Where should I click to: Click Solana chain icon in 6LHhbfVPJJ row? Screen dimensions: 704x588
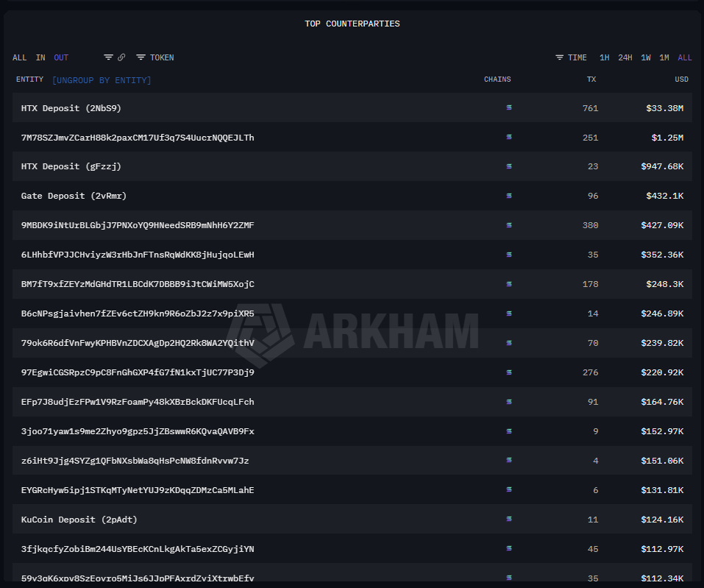pos(509,254)
